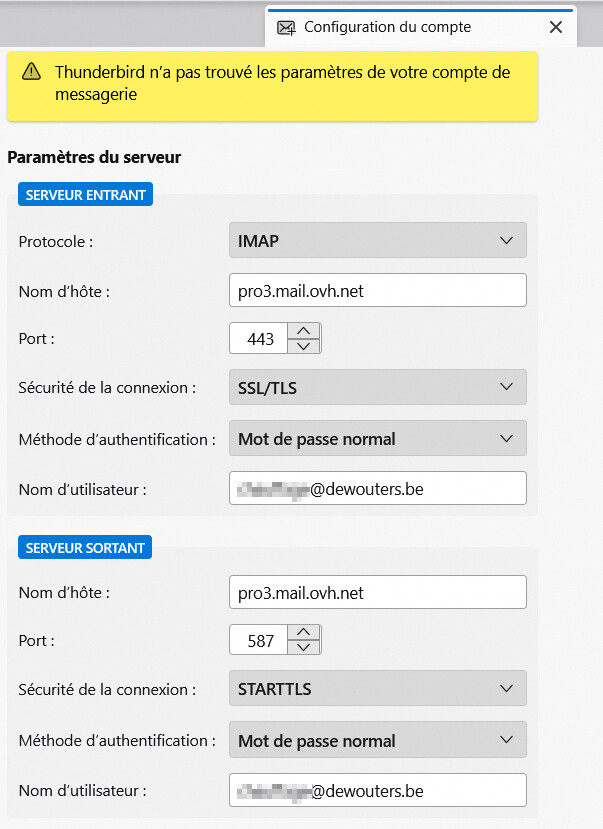Click the yellow warning triangle icon

pyautogui.click(x=31, y=71)
